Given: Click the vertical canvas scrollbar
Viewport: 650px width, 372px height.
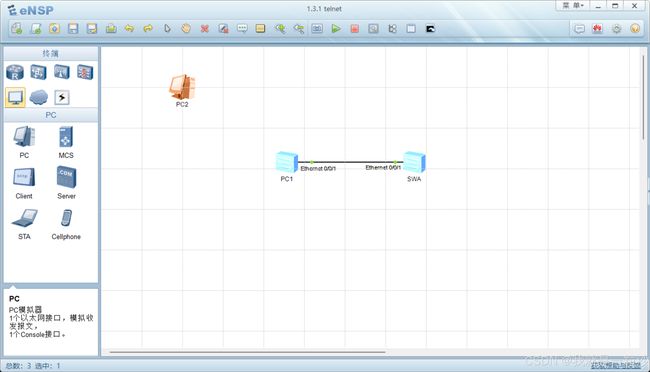Looking at the screenshot, I should click(644, 97).
